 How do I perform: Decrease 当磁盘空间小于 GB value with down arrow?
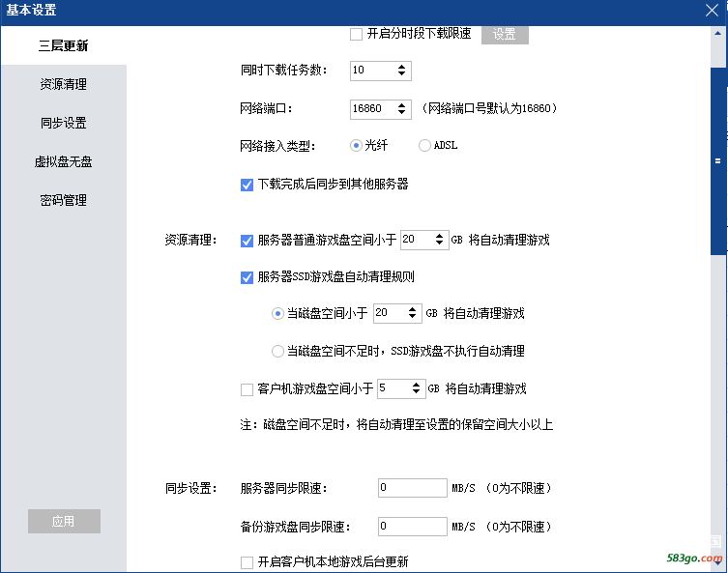click(x=412, y=316)
